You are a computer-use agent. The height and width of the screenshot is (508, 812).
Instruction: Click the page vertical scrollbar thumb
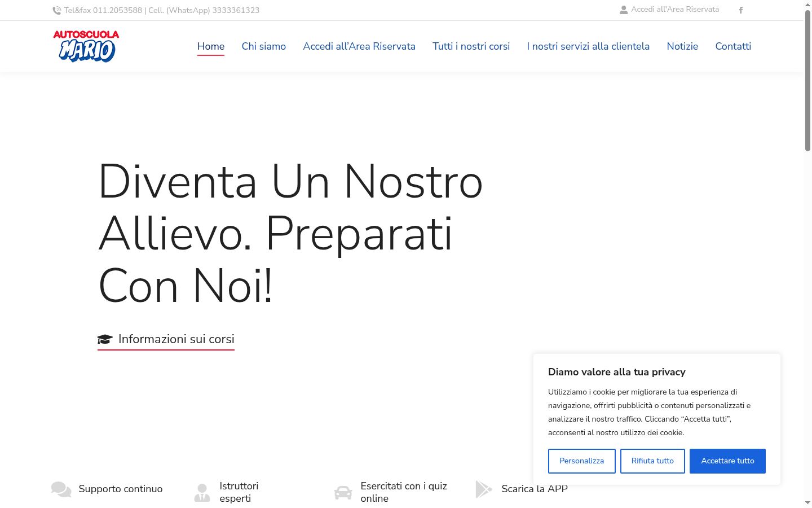pyautogui.click(x=807, y=80)
